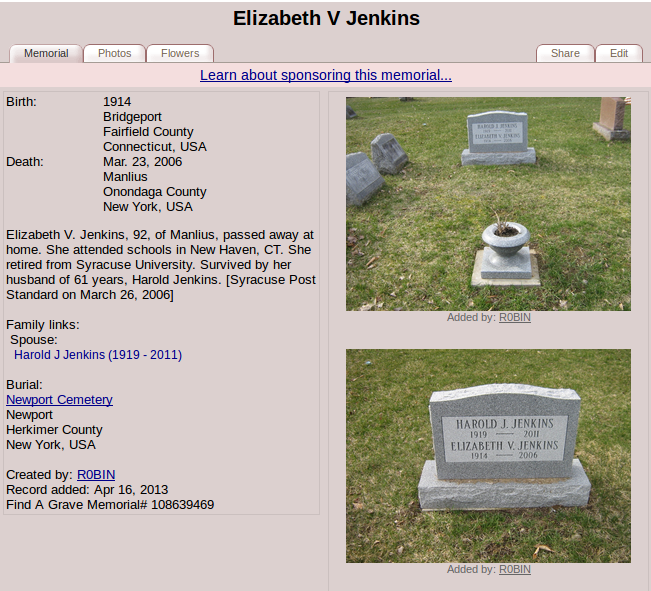View the gravesite photo with stone urn
651x591 pixels.
tap(488, 203)
